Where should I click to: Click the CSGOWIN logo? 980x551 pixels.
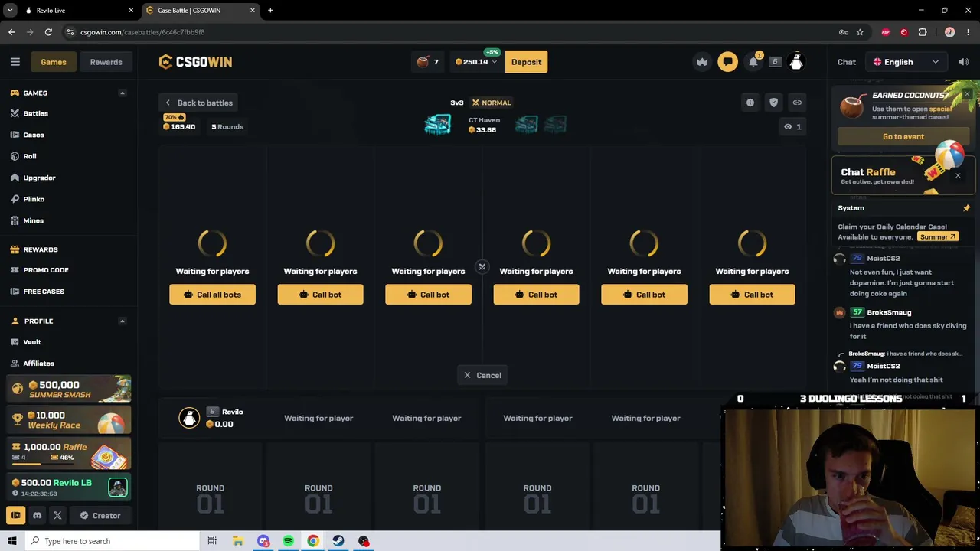[x=195, y=62]
